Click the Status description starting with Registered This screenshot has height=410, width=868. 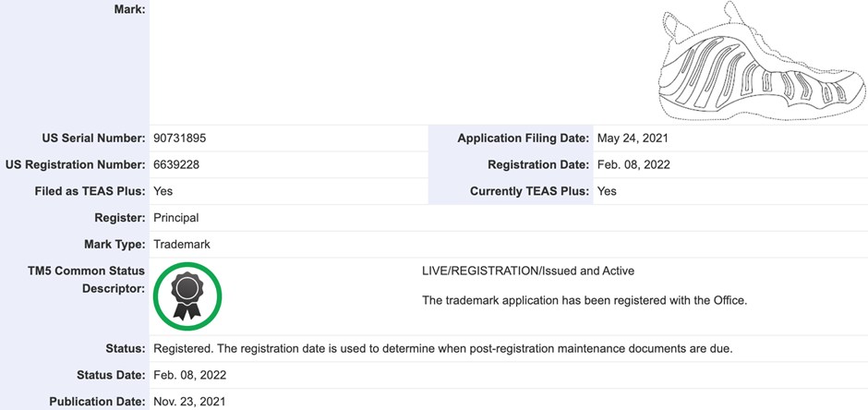pyautogui.click(x=443, y=349)
